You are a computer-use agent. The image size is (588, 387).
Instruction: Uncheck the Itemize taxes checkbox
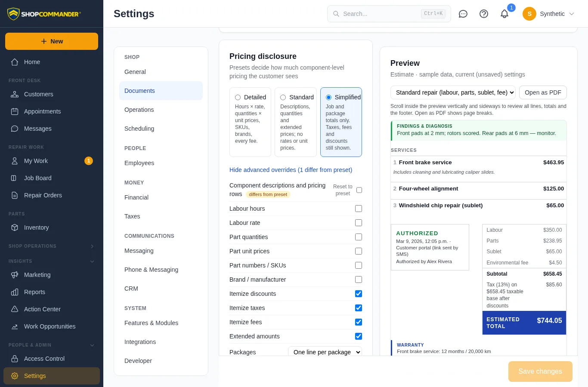click(x=359, y=308)
